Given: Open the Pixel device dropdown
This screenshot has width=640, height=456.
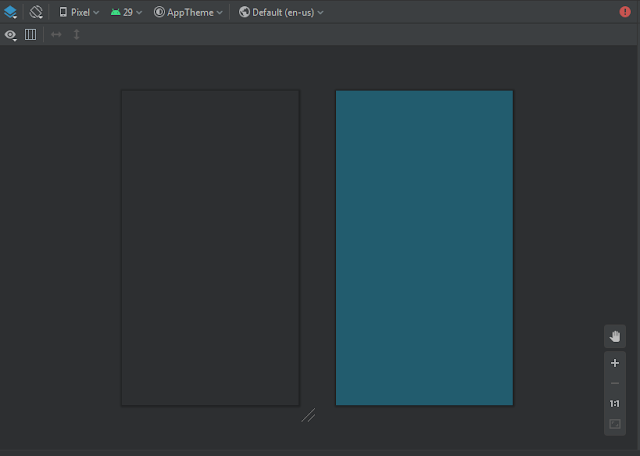Looking at the screenshot, I should (79, 13).
